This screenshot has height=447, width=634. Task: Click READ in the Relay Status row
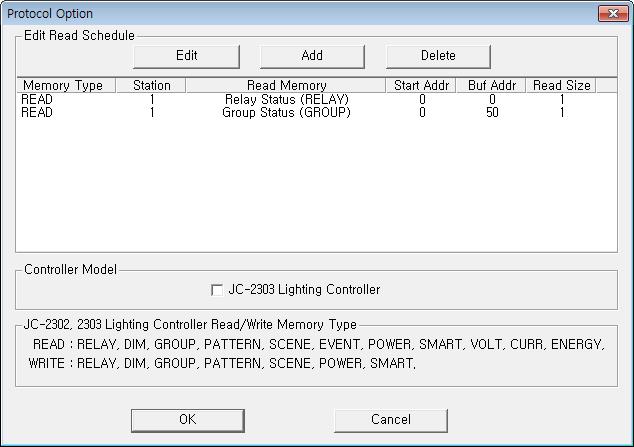pos(36,100)
